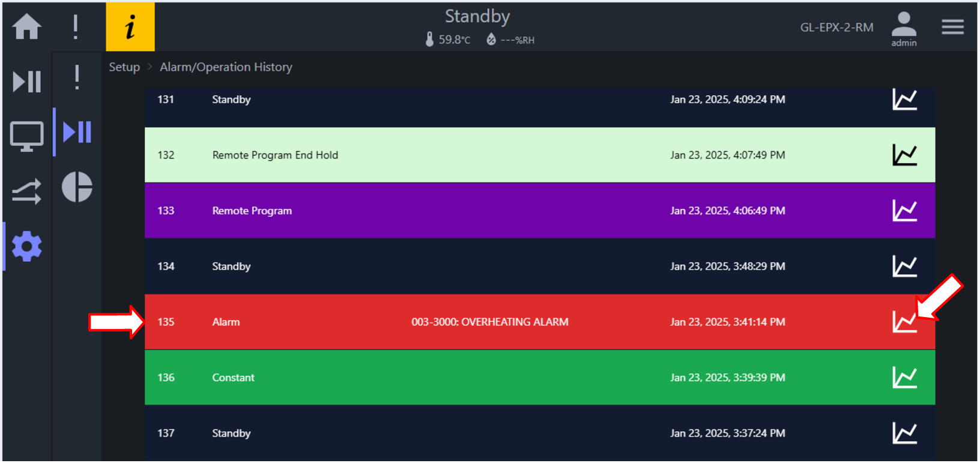The image size is (980, 463).
Task: Select row 132 Remote Program End Hold
Action: pos(540,155)
